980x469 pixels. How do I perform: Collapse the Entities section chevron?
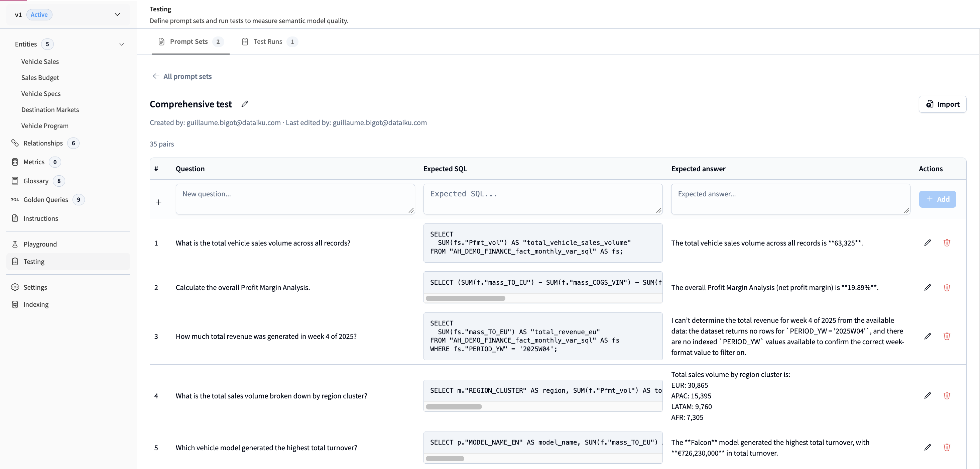(x=122, y=44)
